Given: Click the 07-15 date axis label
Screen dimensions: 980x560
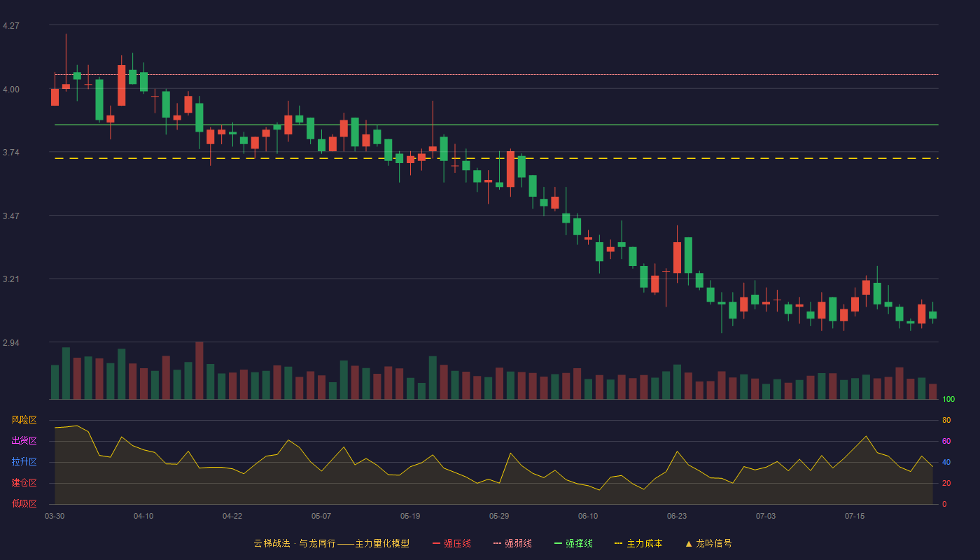Looking at the screenshot, I should pyautogui.click(x=855, y=516).
